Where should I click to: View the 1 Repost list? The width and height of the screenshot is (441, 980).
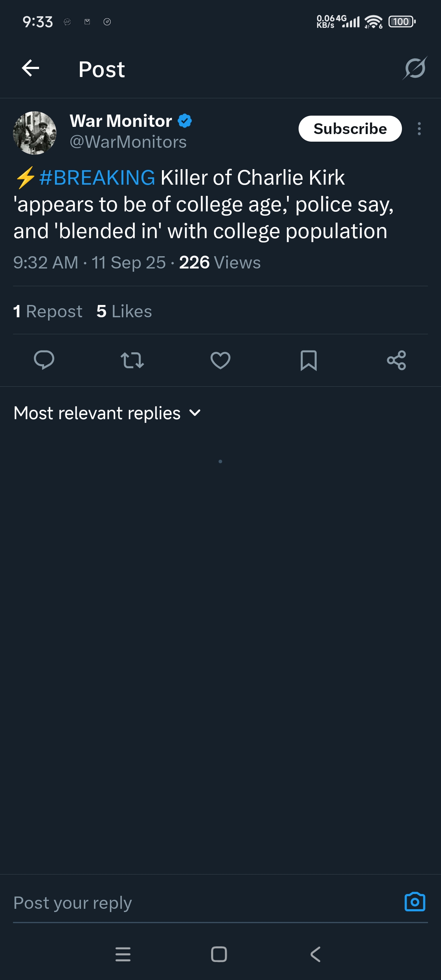click(x=48, y=311)
